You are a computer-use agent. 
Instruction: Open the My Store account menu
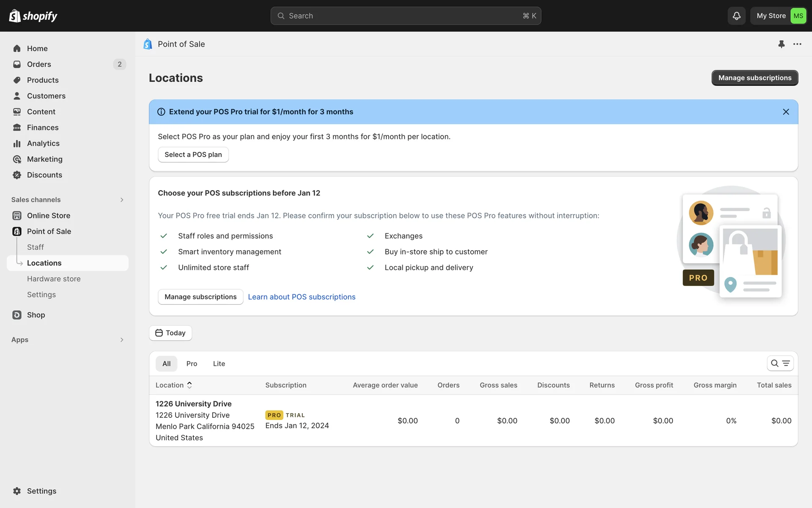779,16
